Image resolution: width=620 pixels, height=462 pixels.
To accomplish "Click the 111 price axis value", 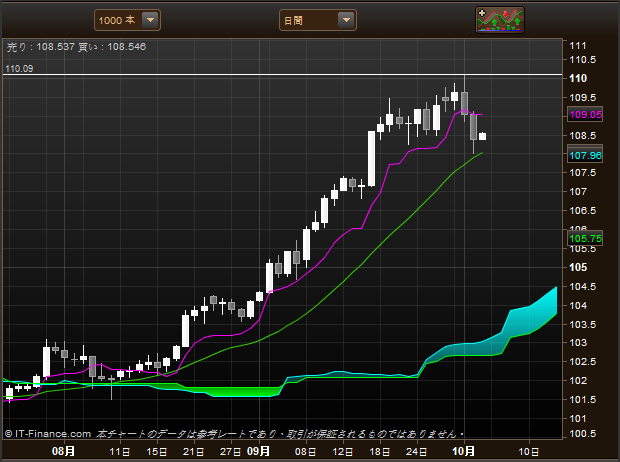I will [x=578, y=46].
